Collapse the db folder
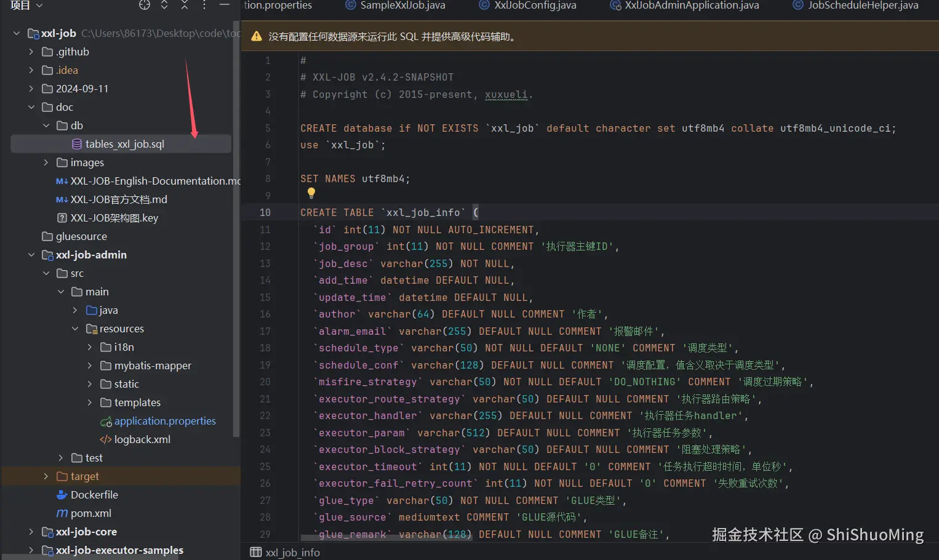The height and width of the screenshot is (560, 939). (x=46, y=126)
